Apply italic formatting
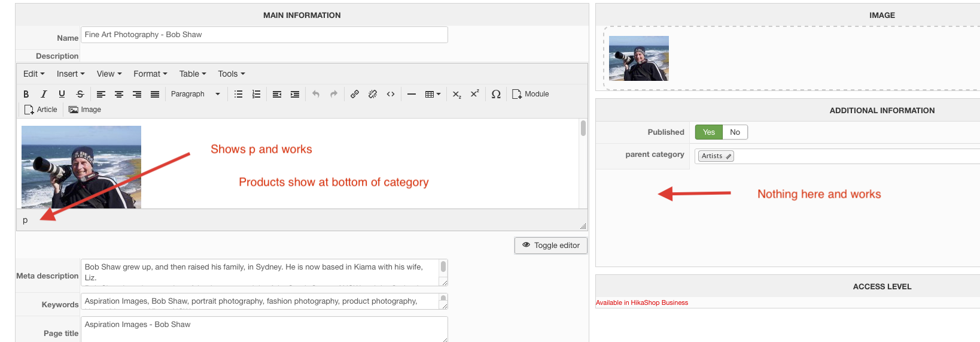 click(x=44, y=94)
